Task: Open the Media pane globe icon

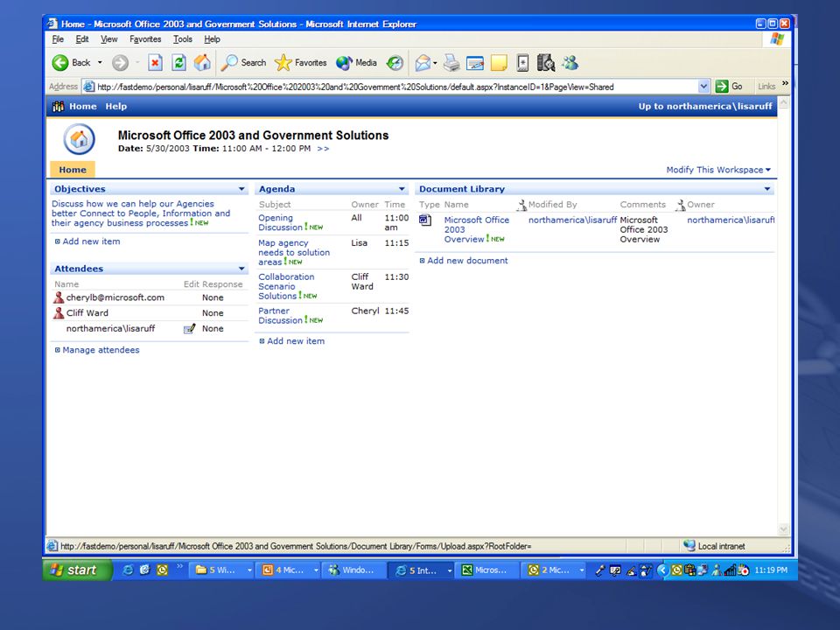Action: [356, 63]
